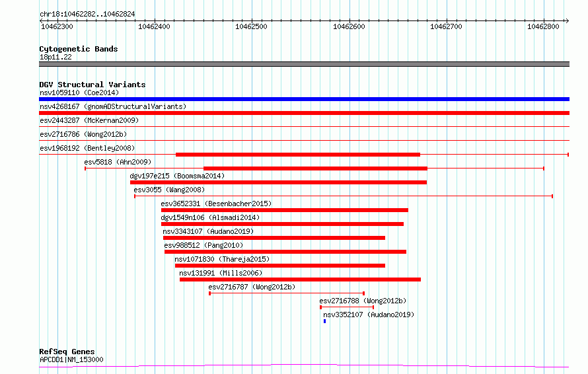Select the thin esv3055 variant line
Image resolution: width=588 pixels, height=374 pixels.
click(344, 196)
